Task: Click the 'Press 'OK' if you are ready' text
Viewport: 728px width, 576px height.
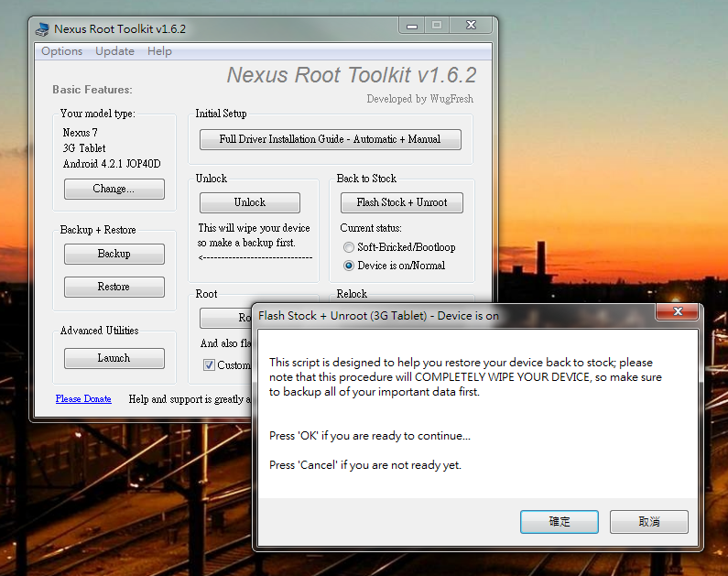Action: coord(370,436)
